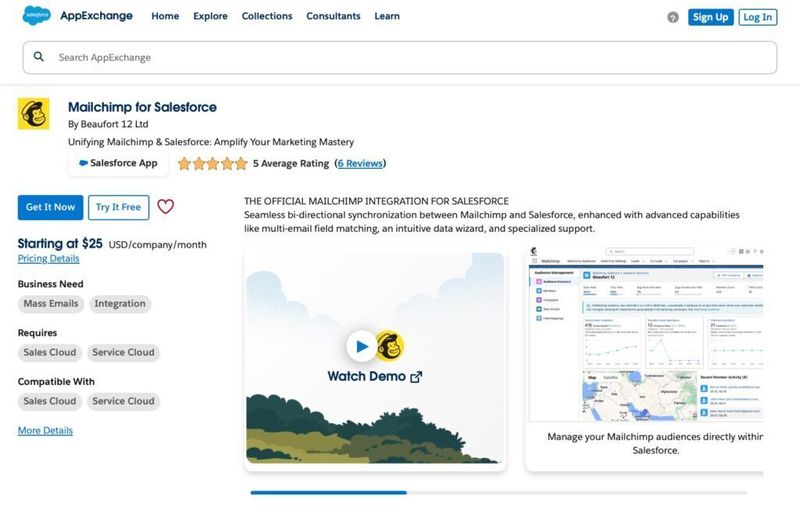Click the Salesforce cloud logo
Image resolution: width=800 pixels, height=517 pixels.
36,15
